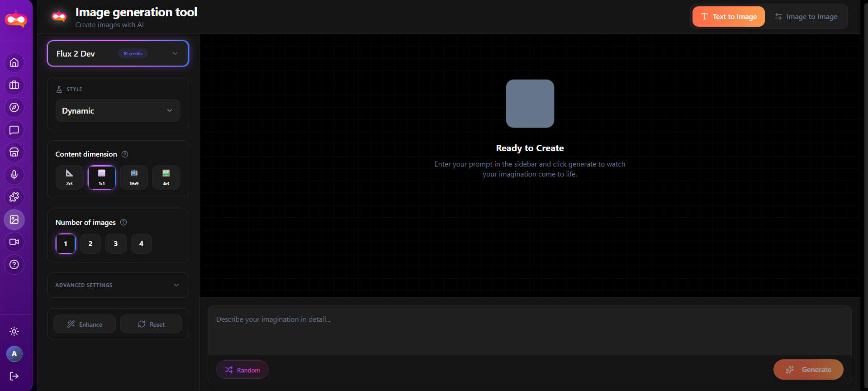The image size is (868, 391).
Task: Select the 16:9 content dimension
Action: (134, 177)
